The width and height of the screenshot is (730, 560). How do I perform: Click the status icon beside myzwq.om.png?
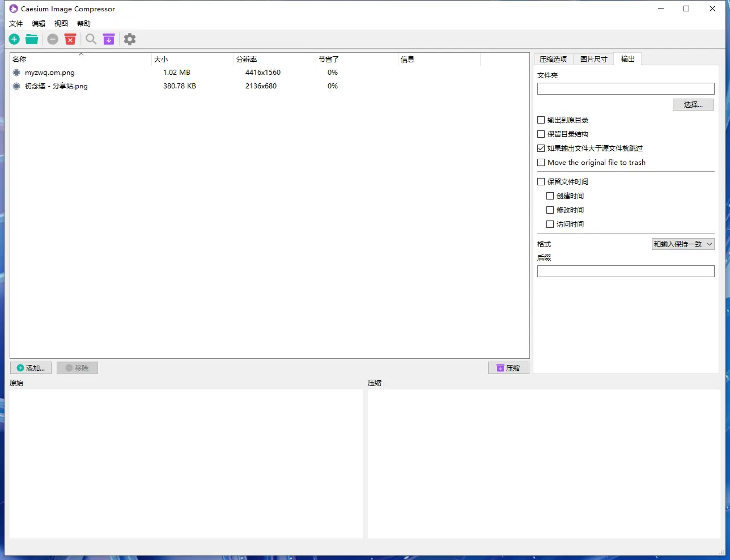click(16, 73)
